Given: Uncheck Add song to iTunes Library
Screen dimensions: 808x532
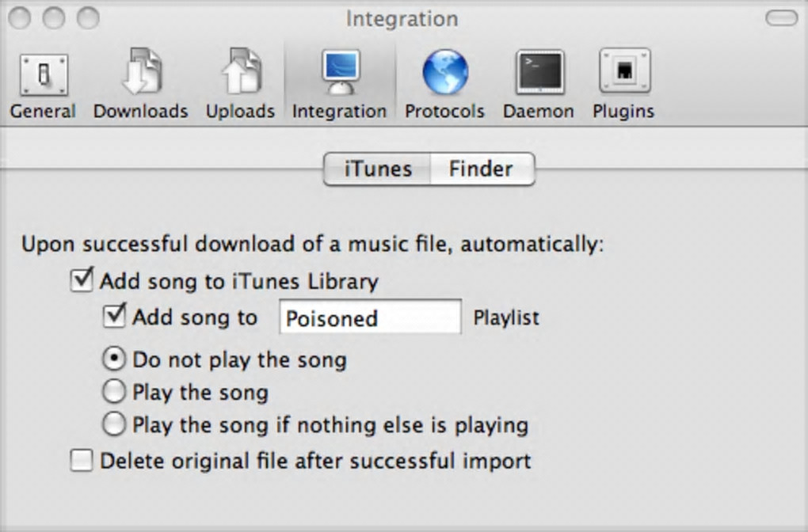Looking at the screenshot, I should coord(82,281).
